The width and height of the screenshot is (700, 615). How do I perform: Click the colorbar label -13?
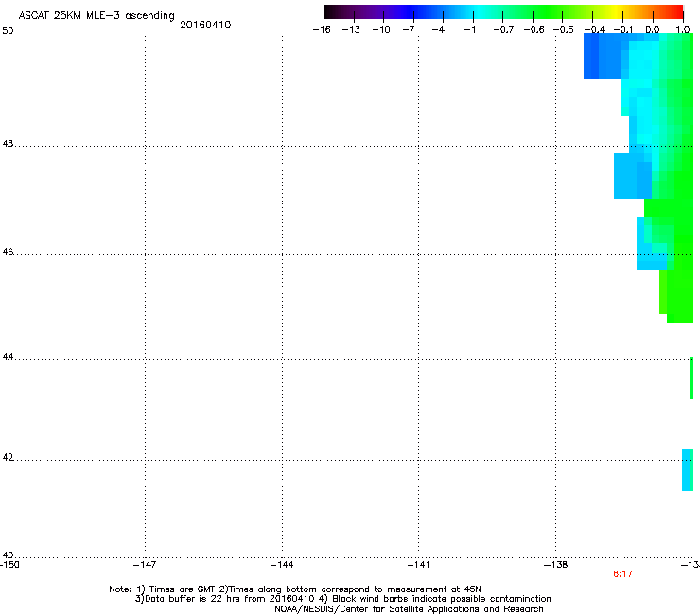pos(351,30)
